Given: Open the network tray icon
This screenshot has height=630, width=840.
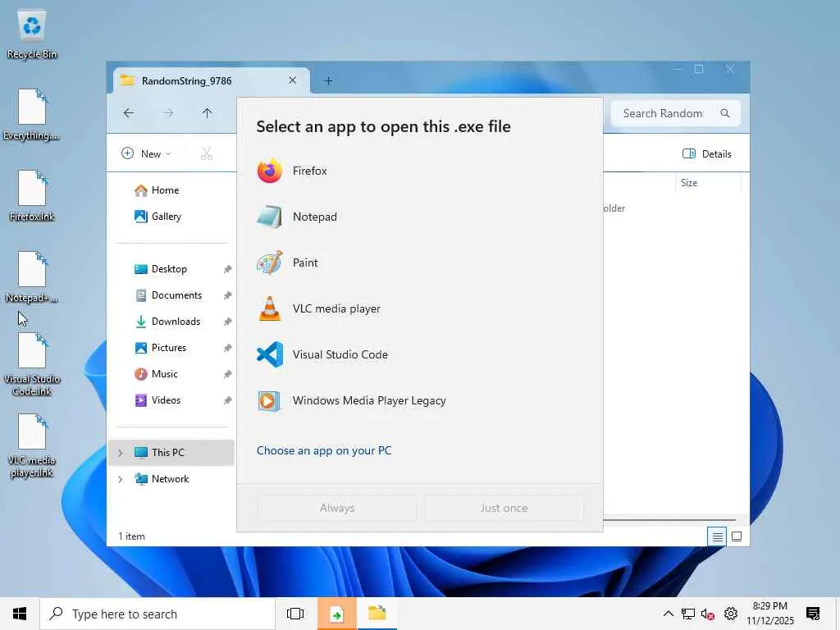Looking at the screenshot, I should [688, 614].
